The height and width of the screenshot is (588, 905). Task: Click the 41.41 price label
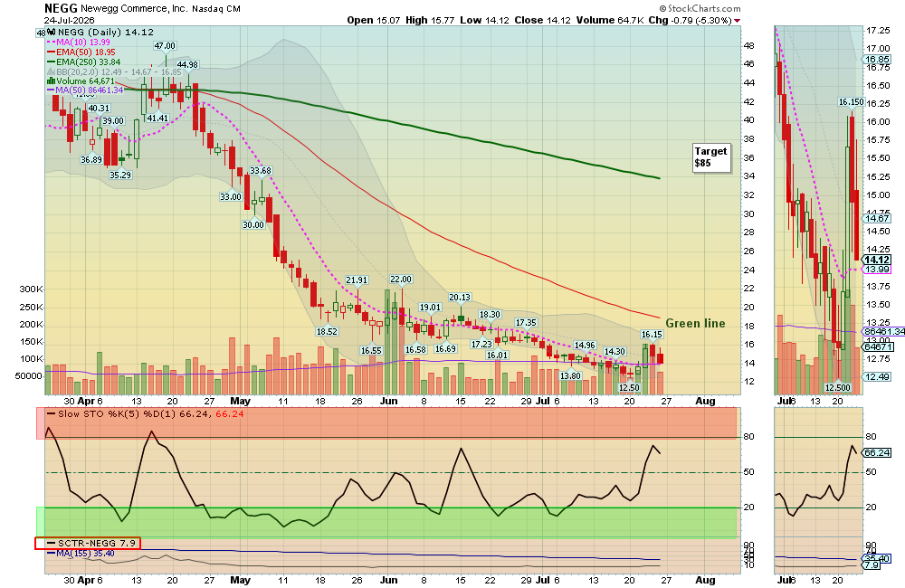pos(157,118)
